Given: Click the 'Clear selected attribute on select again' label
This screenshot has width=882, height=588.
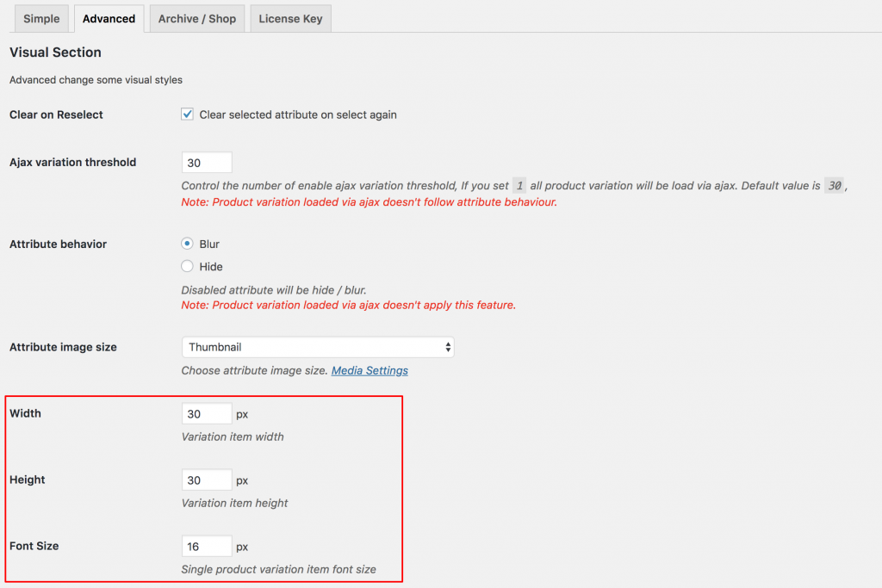Looking at the screenshot, I should click(x=298, y=115).
